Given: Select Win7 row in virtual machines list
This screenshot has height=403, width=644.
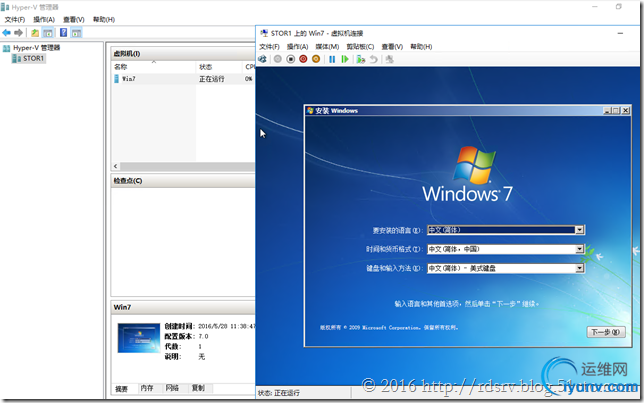Looking at the screenshot, I should (x=184, y=78).
